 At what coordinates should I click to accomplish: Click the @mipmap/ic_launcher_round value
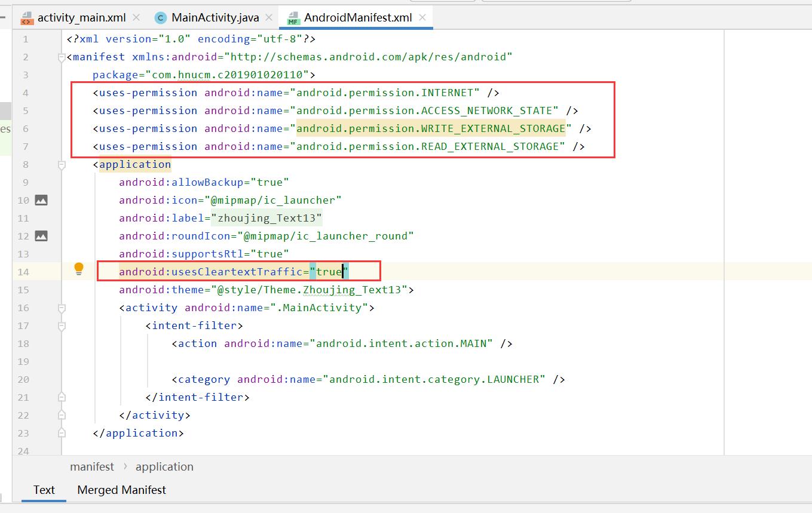pyautogui.click(x=326, y=236)
